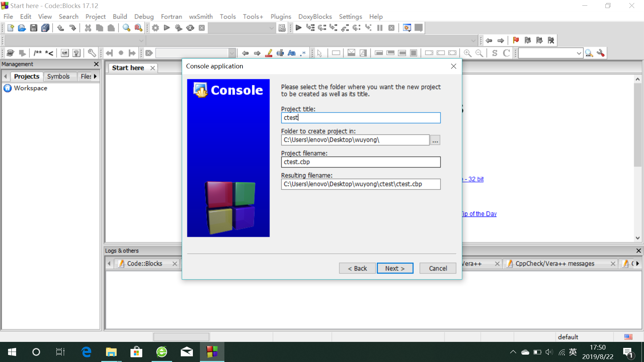
Task: Toggle match case 'Aa' search option
Action: 291,53
